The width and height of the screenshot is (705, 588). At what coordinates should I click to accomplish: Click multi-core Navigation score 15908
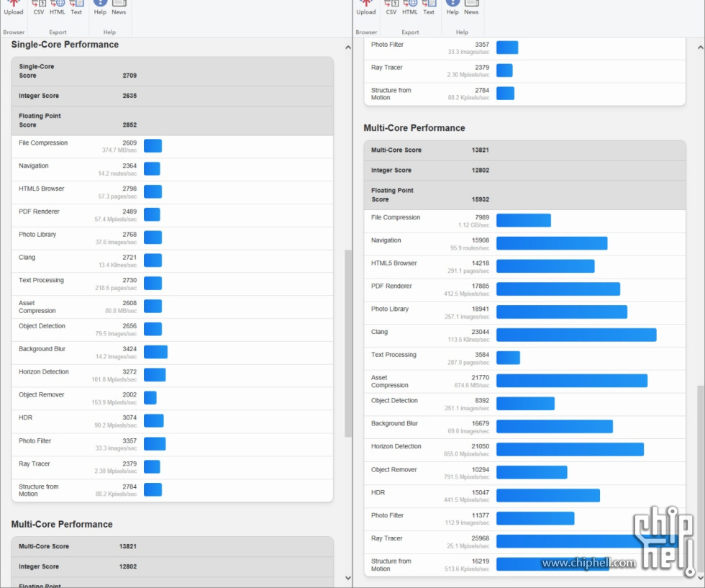(x=481, y=240)
